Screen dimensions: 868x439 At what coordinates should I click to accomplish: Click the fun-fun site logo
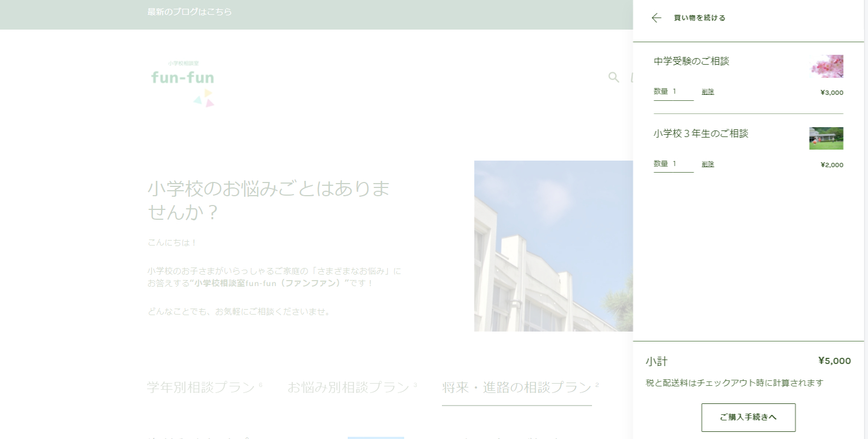(183, 83)
